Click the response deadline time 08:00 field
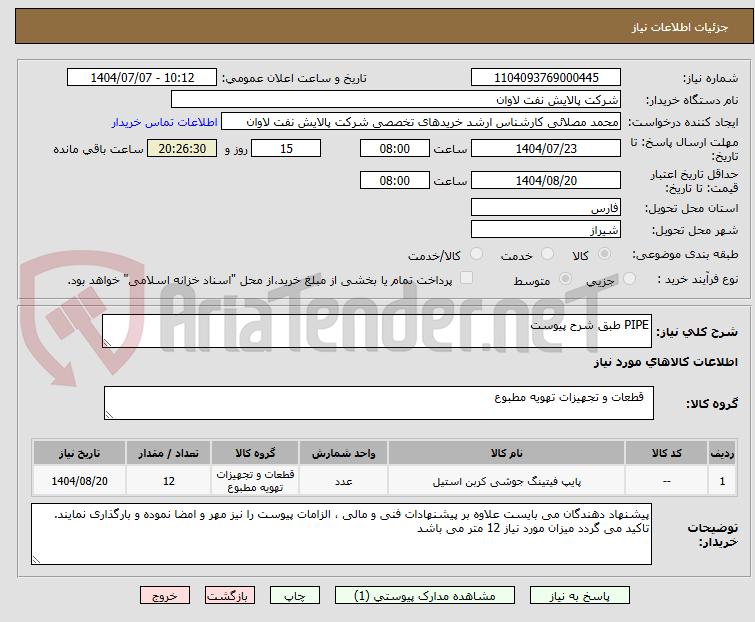 point(394,148)
